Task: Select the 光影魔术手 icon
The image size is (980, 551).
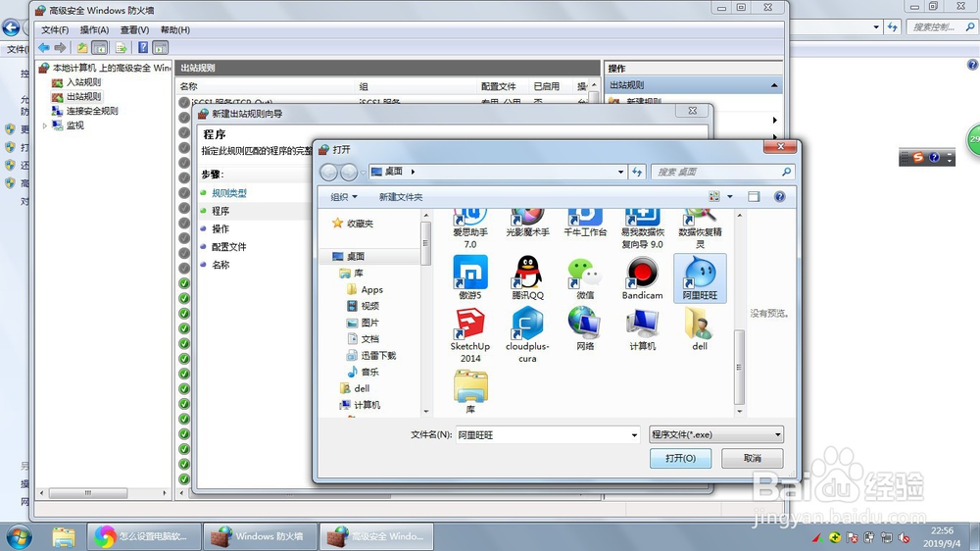Action: point(527,224)
